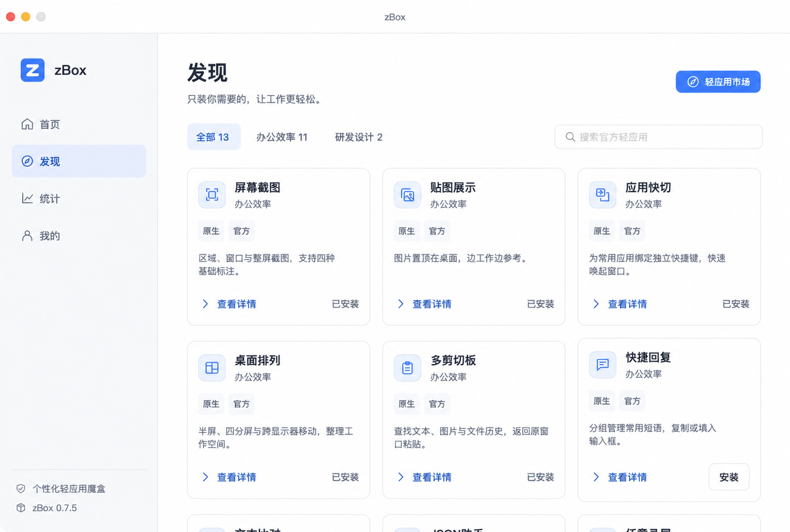Click the person icon next to 我的
The height and width of the screenshot is (532, 790).
coord(27,236)
